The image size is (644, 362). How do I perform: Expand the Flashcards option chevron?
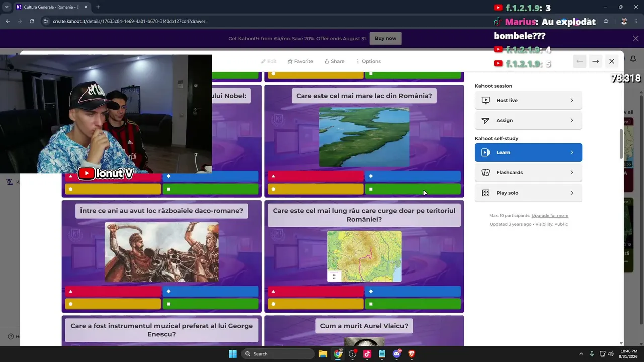572,172
